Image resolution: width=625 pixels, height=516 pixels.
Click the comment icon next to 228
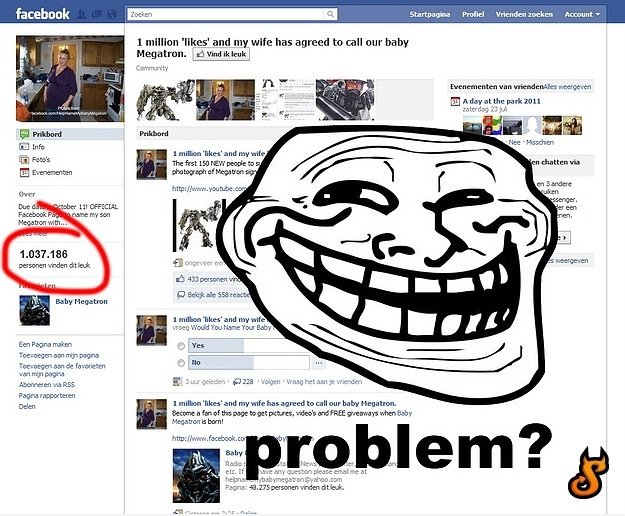tap(237, 382)
